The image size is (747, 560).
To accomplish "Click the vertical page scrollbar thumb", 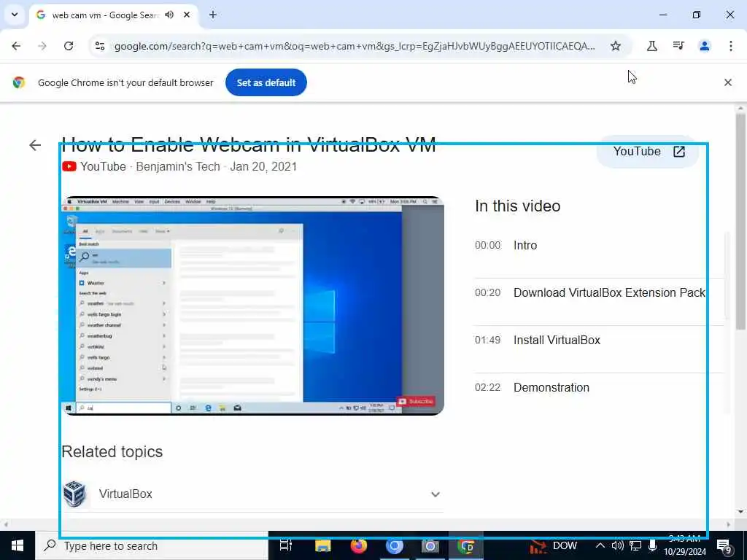I will (740, 222).
